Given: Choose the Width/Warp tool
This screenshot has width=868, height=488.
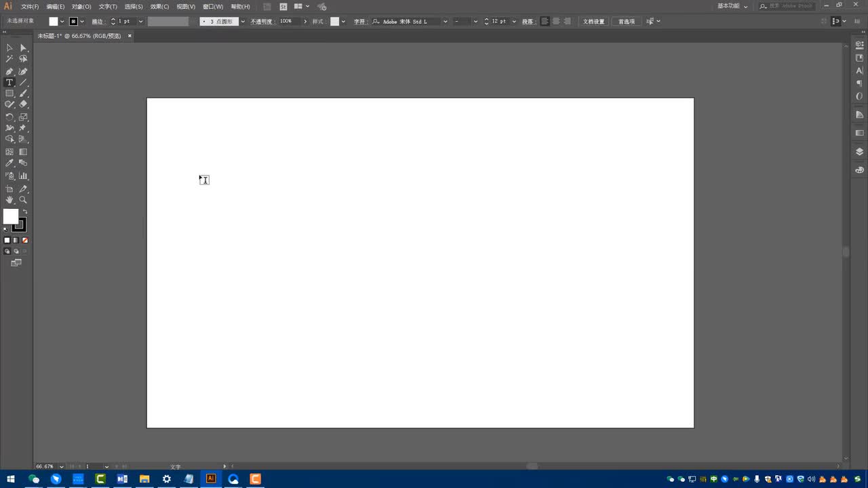Looking at the screenshot, I should 9,127.
